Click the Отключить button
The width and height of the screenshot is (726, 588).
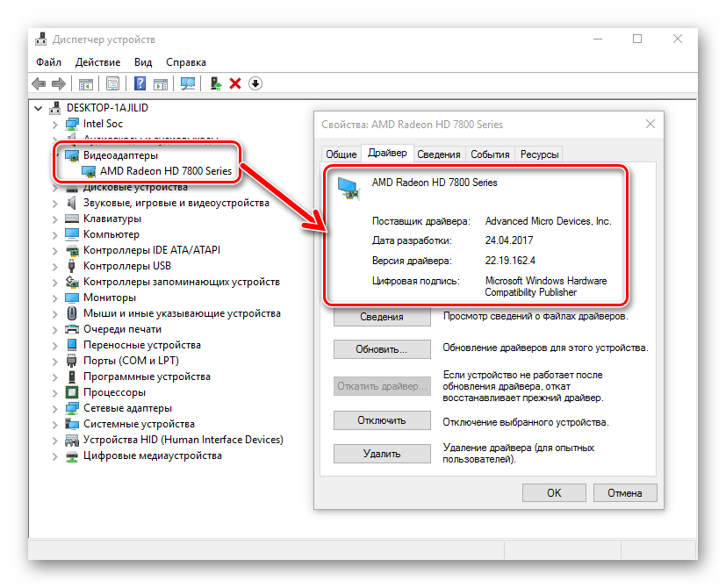(x=382, y=420)
